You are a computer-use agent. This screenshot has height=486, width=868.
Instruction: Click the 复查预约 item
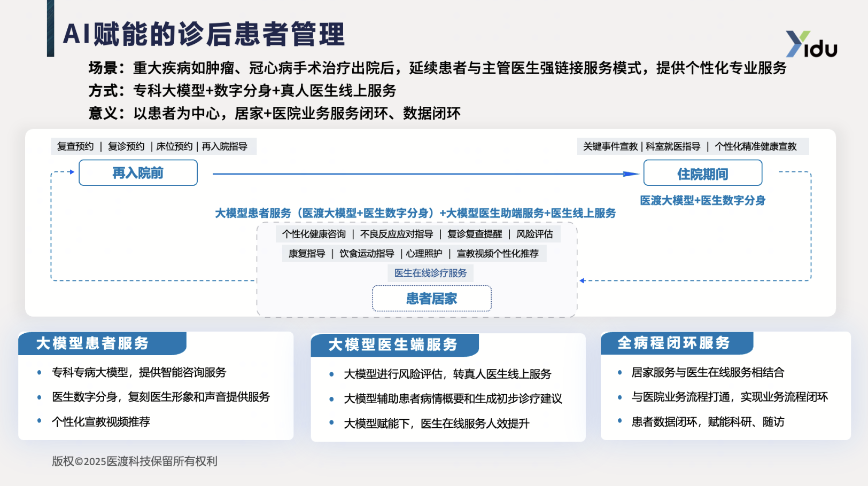pyautogui.click(x=75, y=146)
